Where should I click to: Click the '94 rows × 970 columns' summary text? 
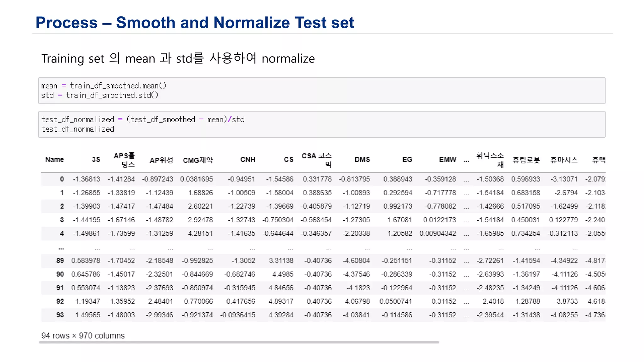83,336
